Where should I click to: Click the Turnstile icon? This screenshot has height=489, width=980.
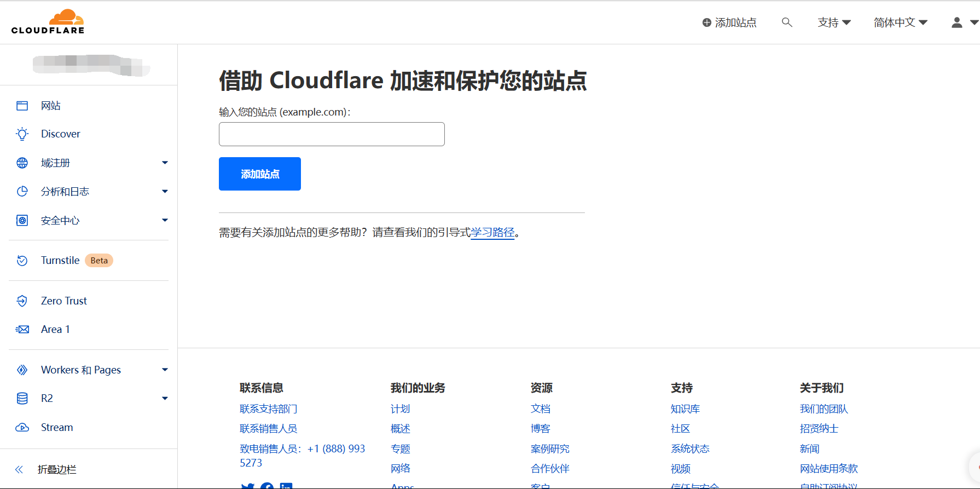(22, 261)
